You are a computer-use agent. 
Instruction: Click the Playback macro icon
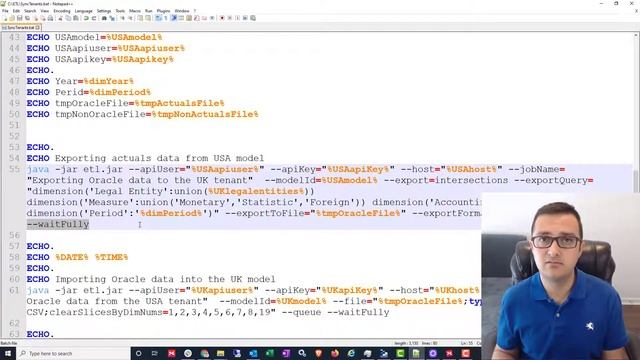click(237, 18)
